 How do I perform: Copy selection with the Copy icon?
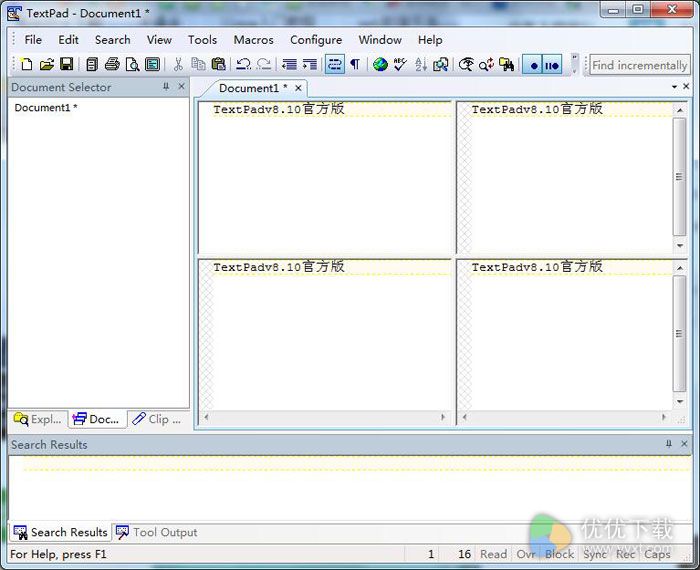pyautogui.click(x=198, y=65)
